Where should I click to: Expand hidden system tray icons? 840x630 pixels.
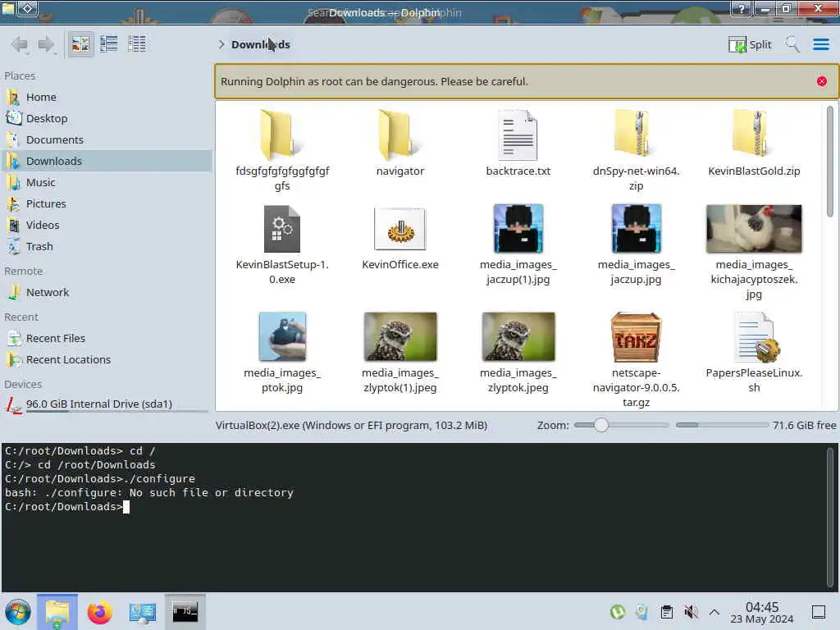pos(714,612)
